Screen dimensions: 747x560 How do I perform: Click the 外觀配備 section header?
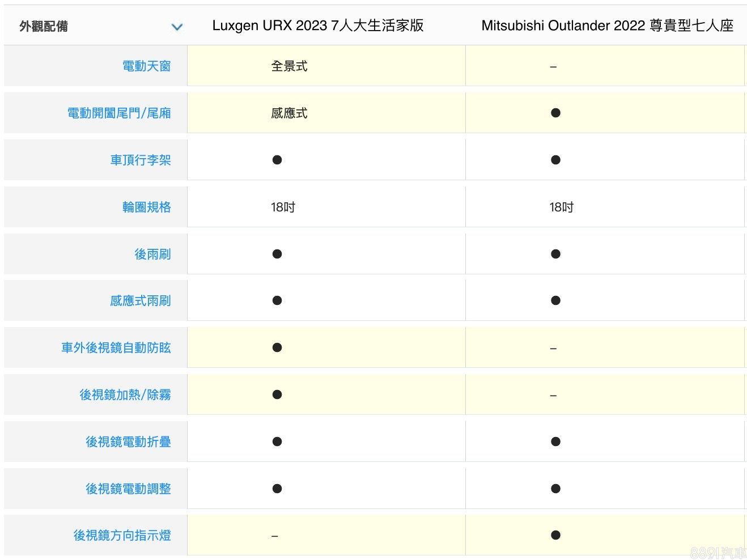pos(44,26)
